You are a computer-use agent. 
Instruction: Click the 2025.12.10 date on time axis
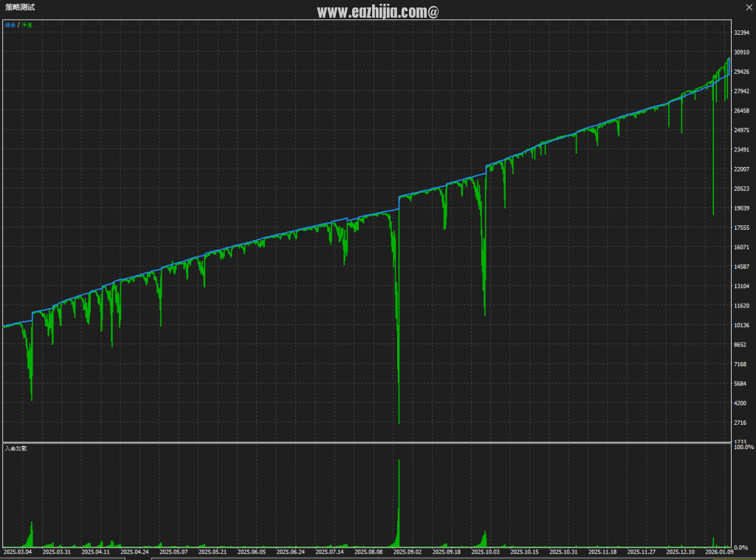[681, 553]
